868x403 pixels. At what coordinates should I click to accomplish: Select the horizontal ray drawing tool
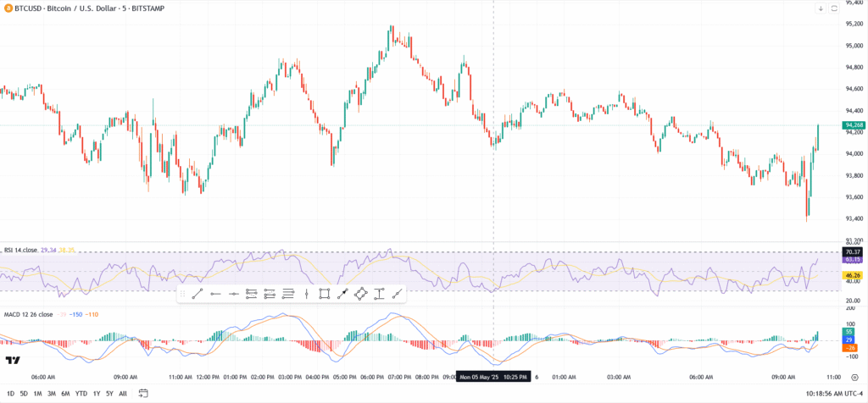[233, 294]
